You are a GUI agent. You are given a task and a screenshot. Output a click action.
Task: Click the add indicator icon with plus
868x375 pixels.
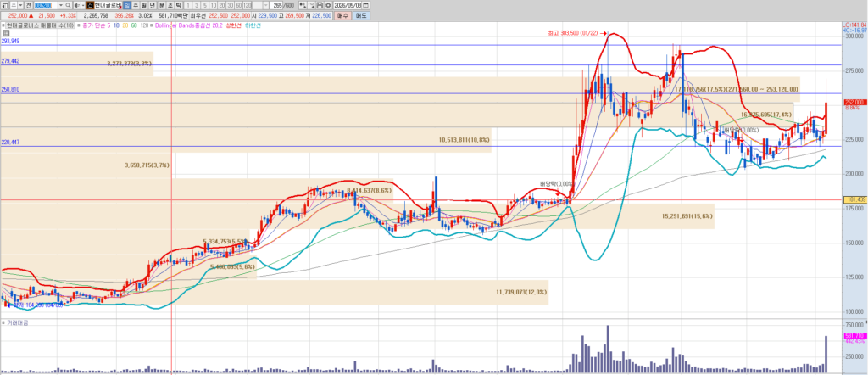coord(303,5)
